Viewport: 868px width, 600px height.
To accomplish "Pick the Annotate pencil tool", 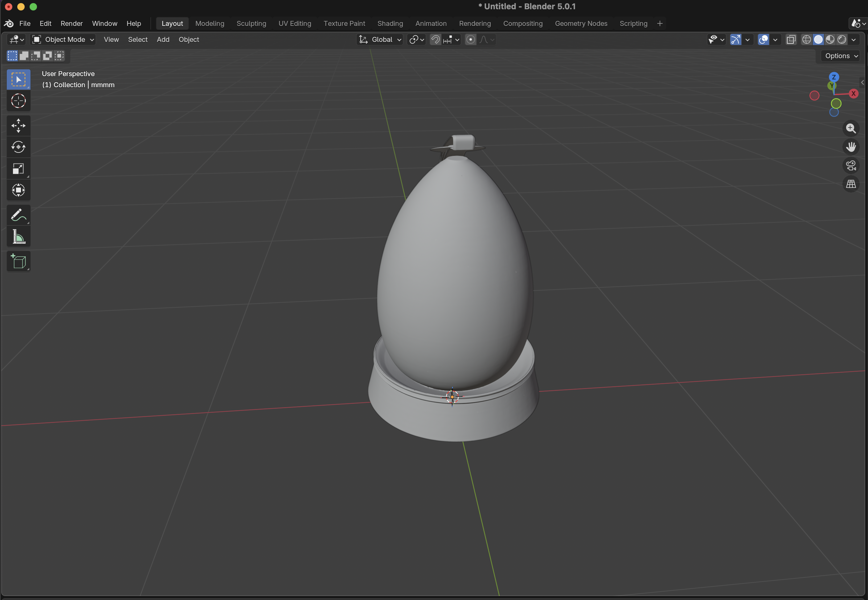I will (x=18, y=215).
